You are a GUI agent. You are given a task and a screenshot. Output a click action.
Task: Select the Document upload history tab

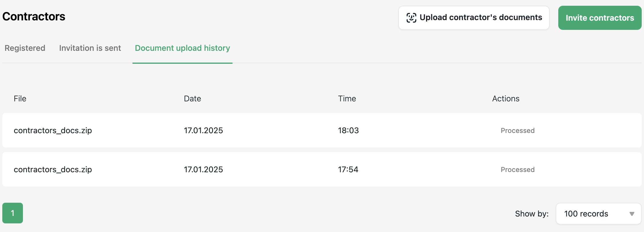tap(182, 48)
